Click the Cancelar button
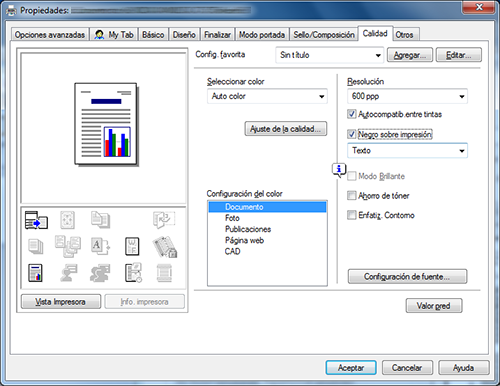 407,368
